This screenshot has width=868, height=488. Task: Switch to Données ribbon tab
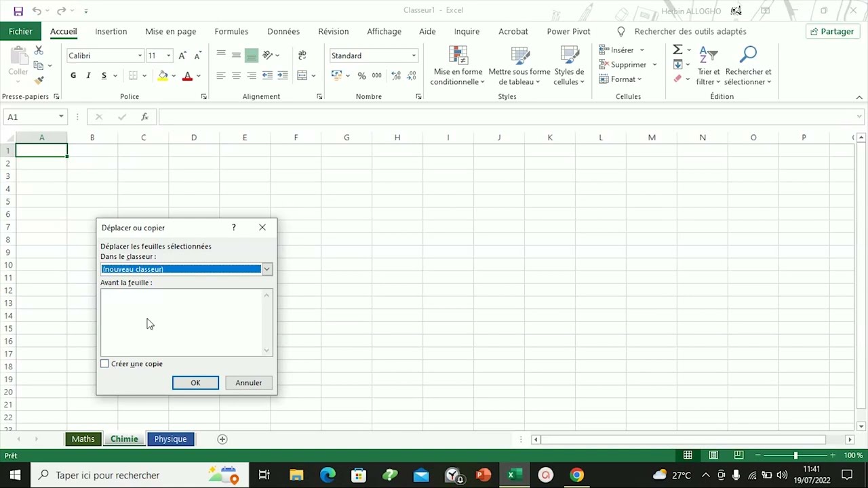(x=283, y=31)
